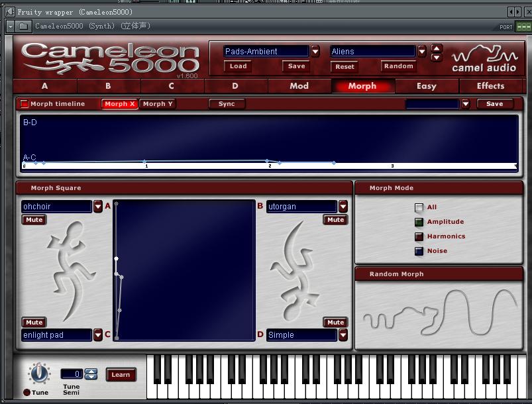Mute voice A (ohchoir)
The width and height of the screenshot is (532, 404).
(x=34, y=220)
